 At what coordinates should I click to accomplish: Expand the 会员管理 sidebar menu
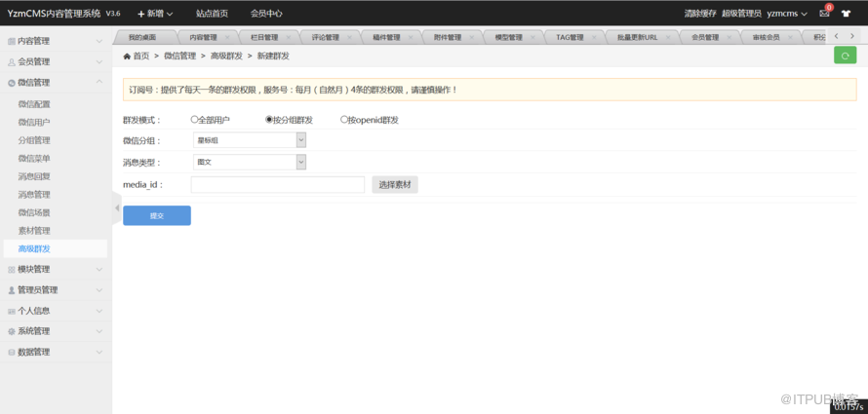click(x=54, y=61)
